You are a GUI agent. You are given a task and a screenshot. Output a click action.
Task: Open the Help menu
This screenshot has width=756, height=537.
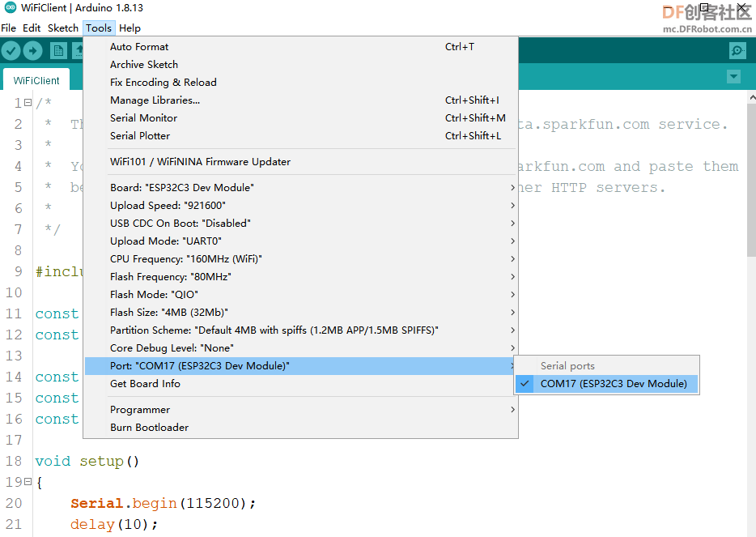click(x=130, y=28)
